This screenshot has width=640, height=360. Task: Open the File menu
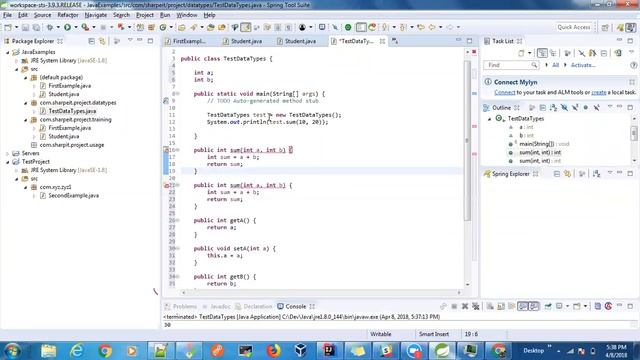coord(7,15)
